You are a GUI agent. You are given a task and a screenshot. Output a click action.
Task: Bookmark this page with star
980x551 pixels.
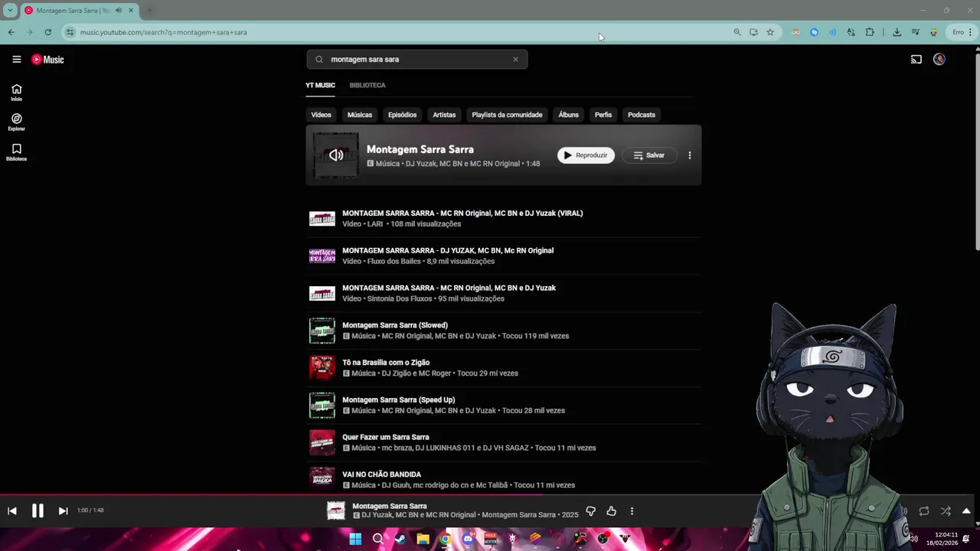770,32
